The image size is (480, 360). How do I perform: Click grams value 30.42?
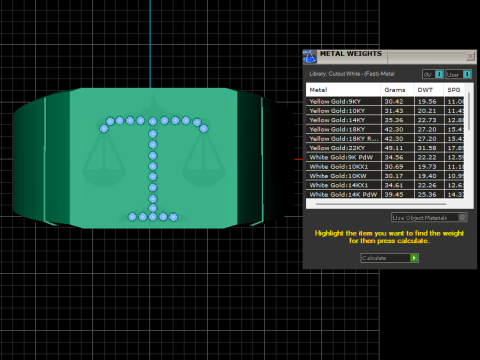(x=394, y=101)
